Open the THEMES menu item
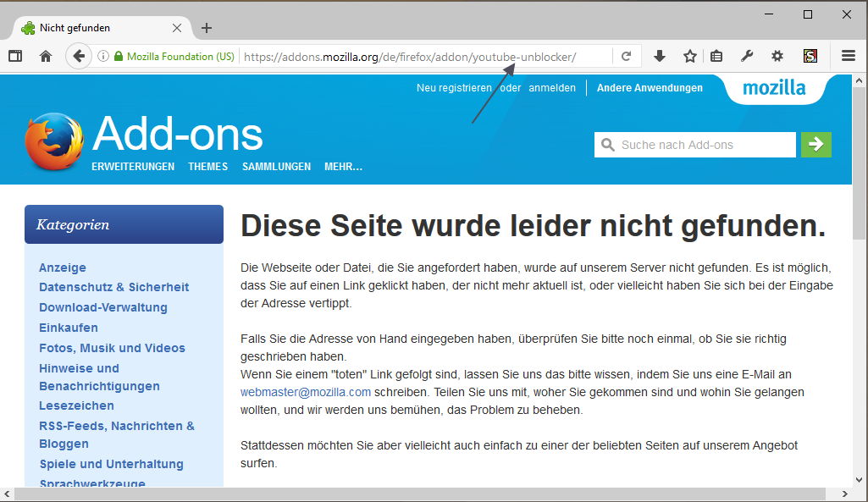 [x=207, y=167]
